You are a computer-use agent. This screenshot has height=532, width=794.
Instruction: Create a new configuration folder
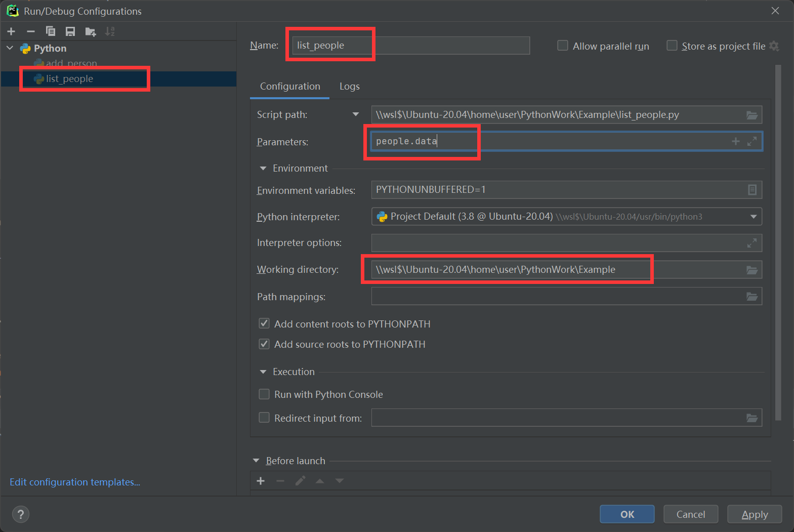pos(91,31)
